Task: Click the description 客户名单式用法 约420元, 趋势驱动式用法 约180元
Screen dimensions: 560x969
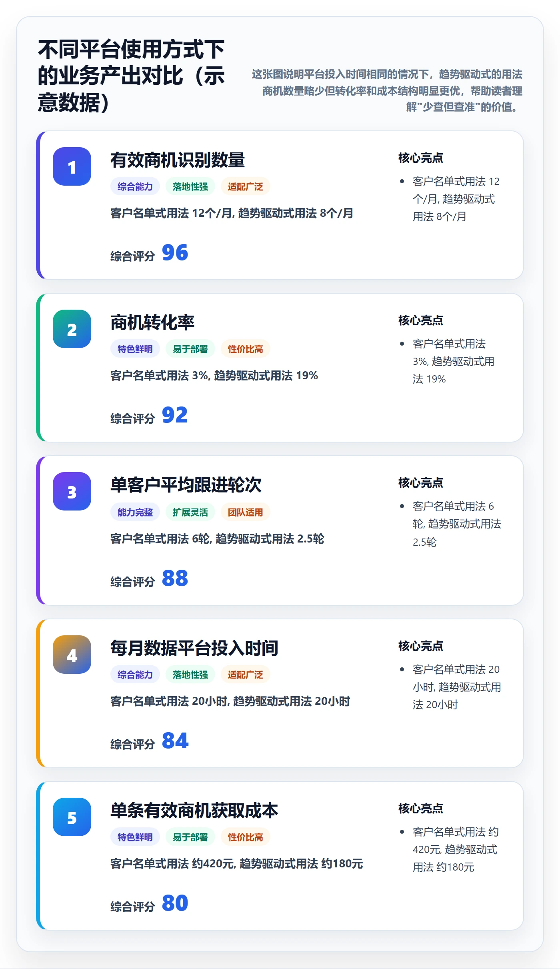Action: click(x=236, y=864)
